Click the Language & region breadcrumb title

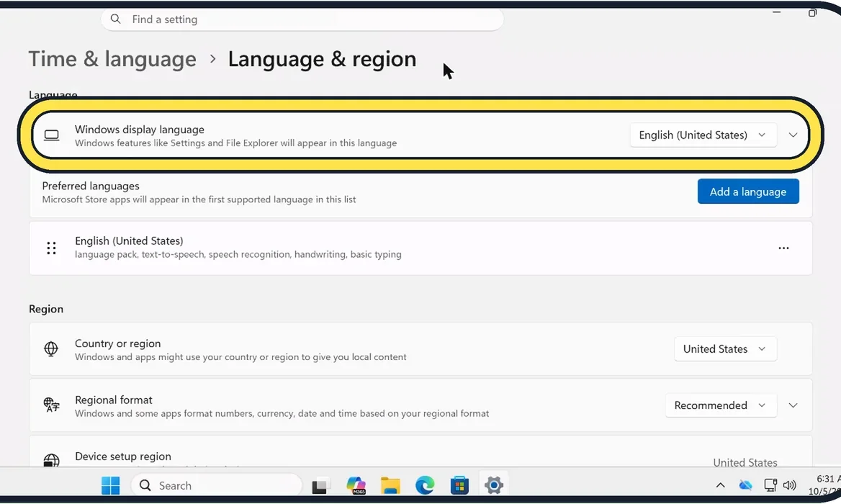[322, 59]
